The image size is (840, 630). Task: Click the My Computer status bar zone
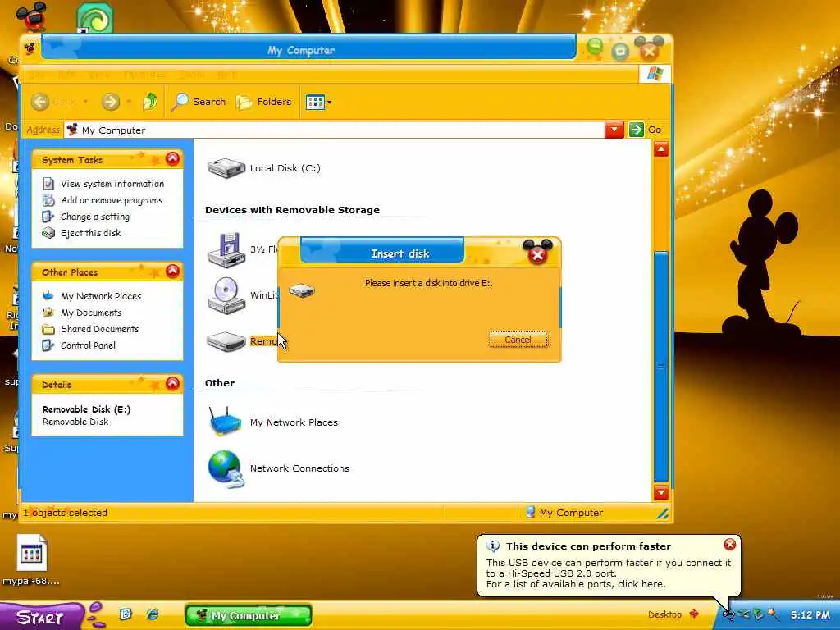pos(564,513)
